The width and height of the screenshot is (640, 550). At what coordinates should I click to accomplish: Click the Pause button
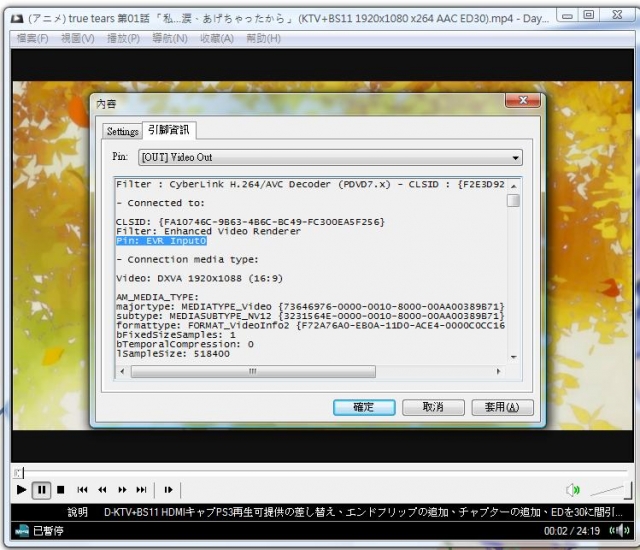pos(41,490)
